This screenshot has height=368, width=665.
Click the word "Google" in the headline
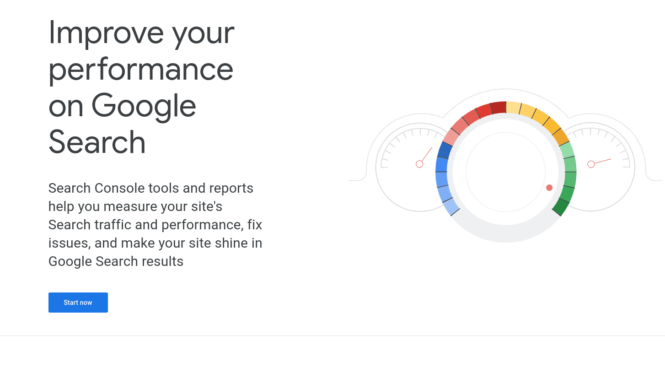point(143,106)
